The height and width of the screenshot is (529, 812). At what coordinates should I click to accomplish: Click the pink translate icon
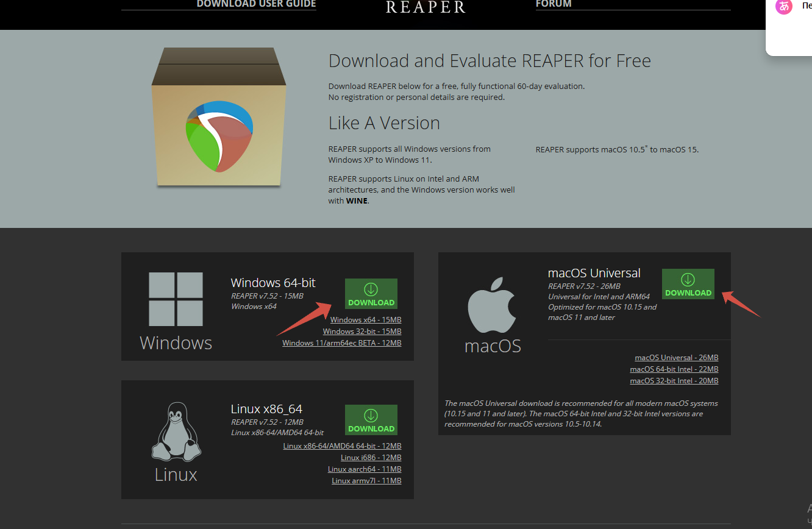click(x=783, y=7)
